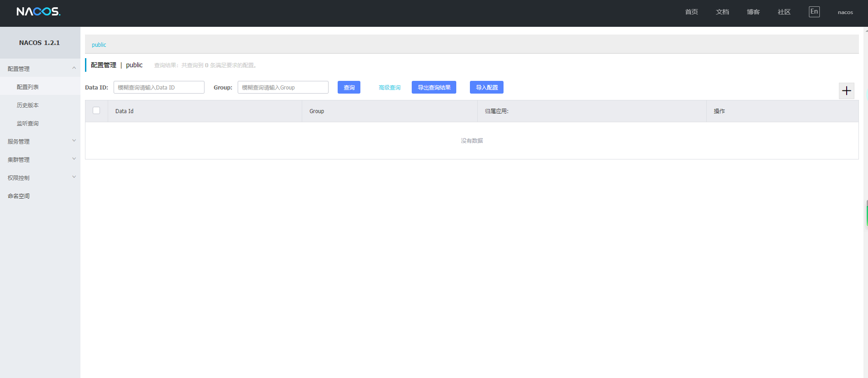This screenshot has width=868, height=378.
Task: Open 配置列表 in the sidebar
Action: coord(40,87)
